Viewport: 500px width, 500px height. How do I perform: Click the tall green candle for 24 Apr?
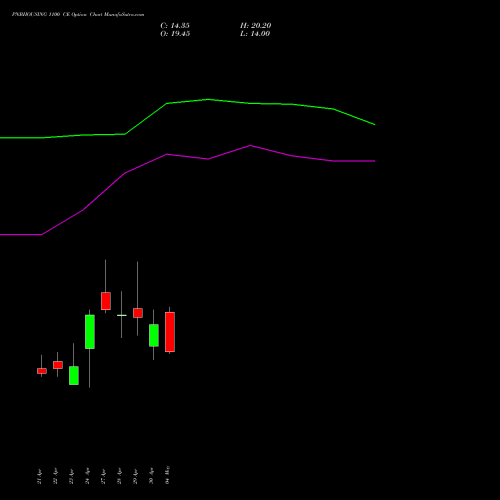point(90,332)
